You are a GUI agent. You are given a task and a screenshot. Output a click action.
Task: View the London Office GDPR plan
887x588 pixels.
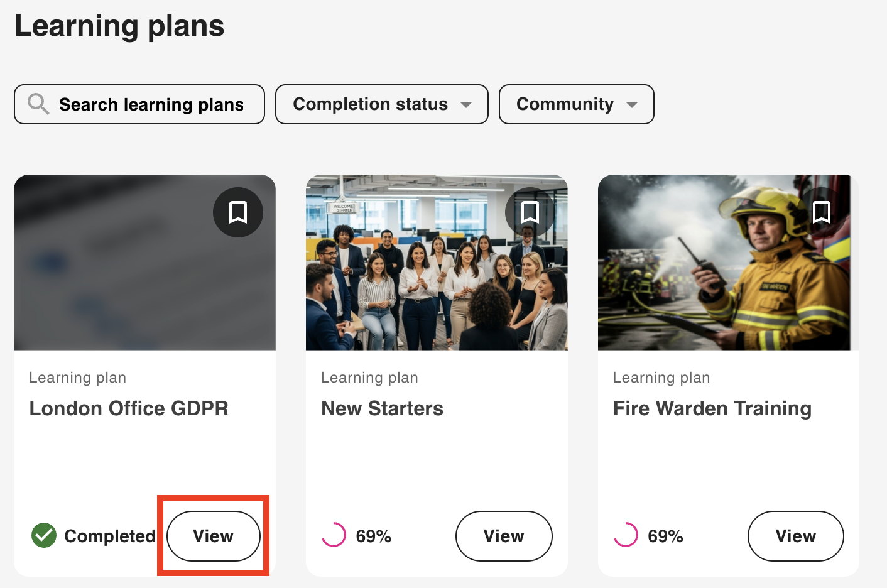tap(214, 536)
